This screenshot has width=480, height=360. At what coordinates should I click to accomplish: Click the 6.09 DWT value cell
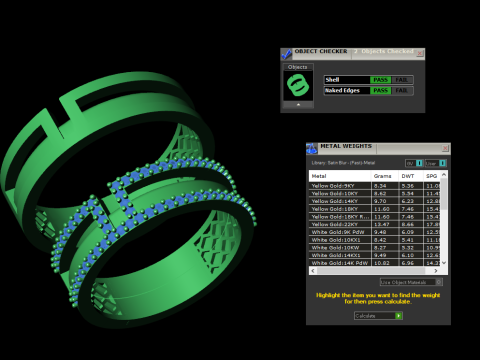tap(411, 232)
